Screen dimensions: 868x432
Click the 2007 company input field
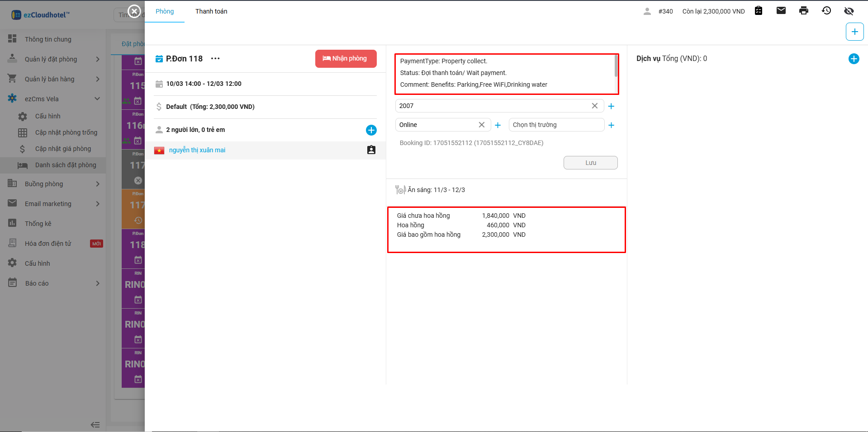pyautogui.click(x=493, y=106)
